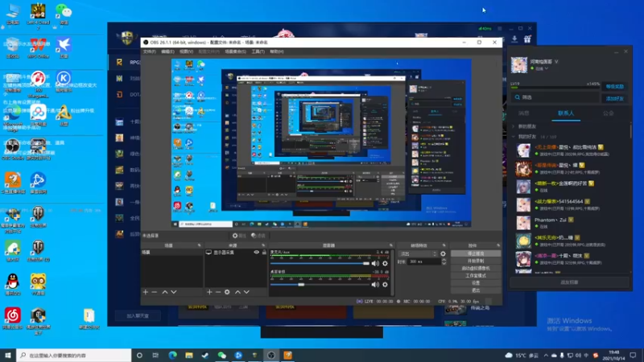This screenshot has height=362, width=644.
Task: Open transition type dropdown in OBS
Action: pyautogui.click(x=417, y=253)
